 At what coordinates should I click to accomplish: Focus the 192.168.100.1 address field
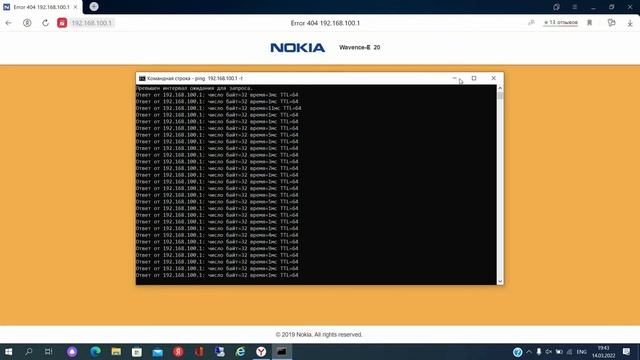[x=91, y=23]
